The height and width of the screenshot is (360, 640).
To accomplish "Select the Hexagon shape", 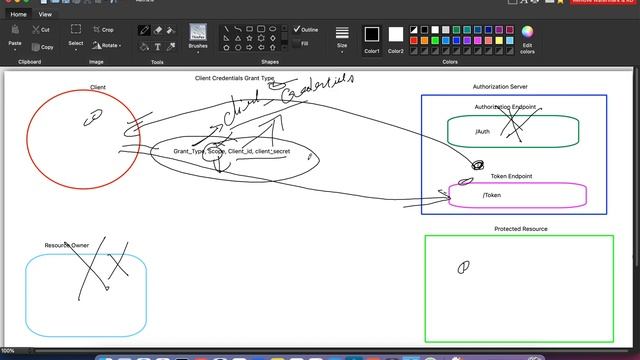I will tap(238, 47).
